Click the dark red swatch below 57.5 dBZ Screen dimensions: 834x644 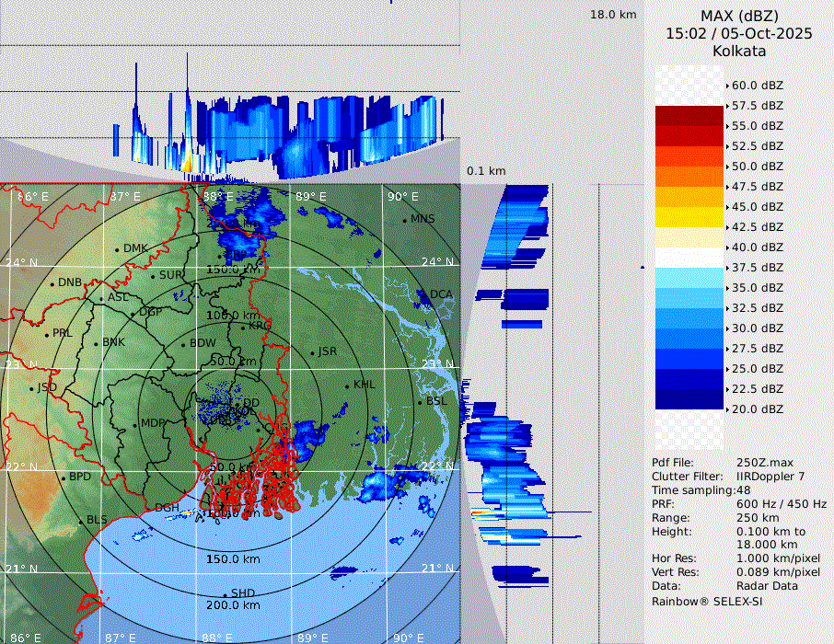point(689,115)
